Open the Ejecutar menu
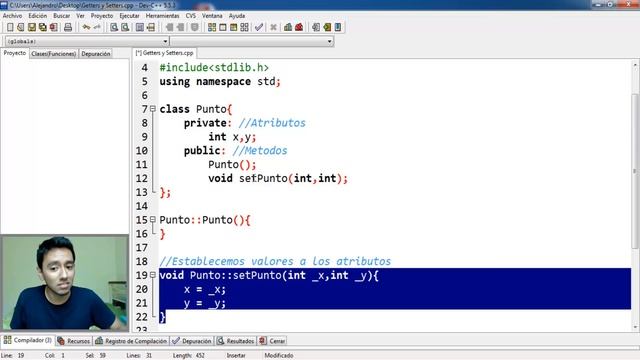This screenshot has height=360, width=640. pos(129,16)
